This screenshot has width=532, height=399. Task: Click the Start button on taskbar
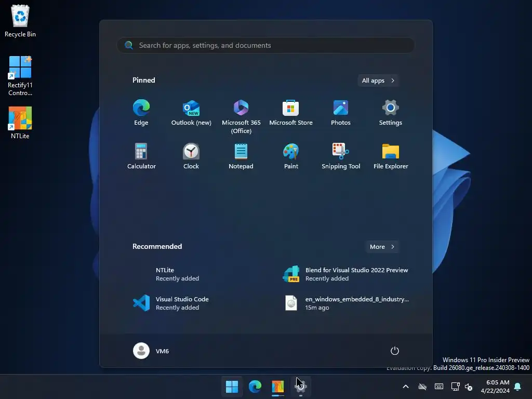click(232, 387)
